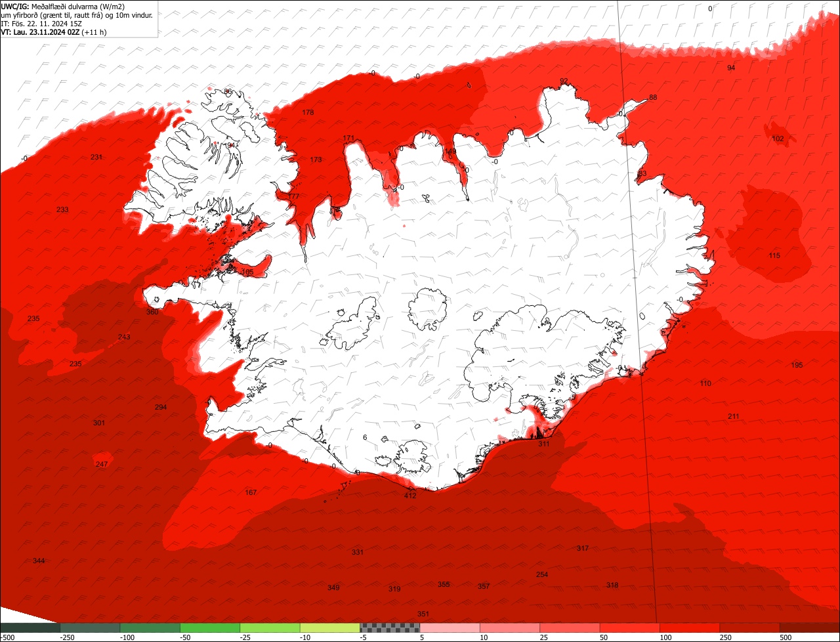Click the map value 357
The height and width of the screenshot is (642, 840).
point(484,586)
